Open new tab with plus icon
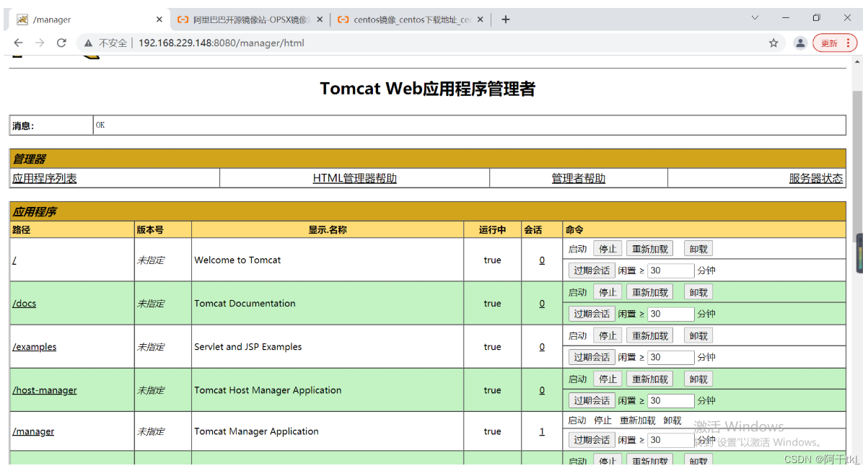Screen dimensions: 868x471 point(505,19)
